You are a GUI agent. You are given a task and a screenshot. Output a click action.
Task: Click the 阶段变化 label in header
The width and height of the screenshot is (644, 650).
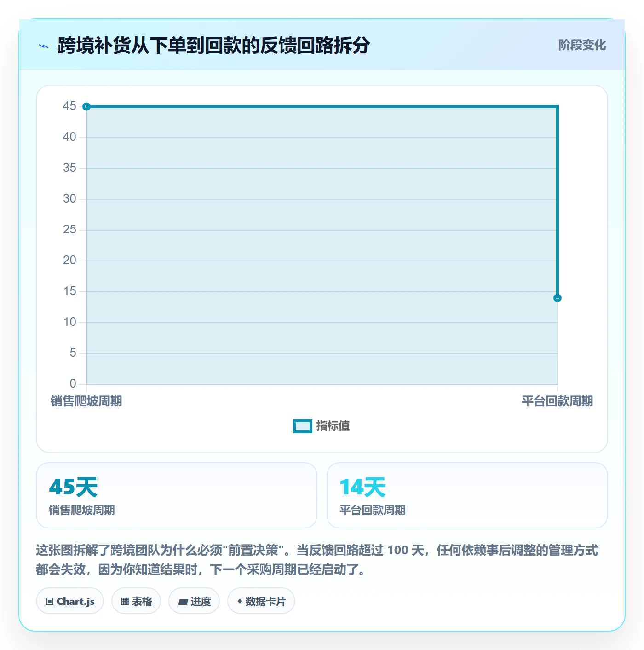tap(582, 45)
